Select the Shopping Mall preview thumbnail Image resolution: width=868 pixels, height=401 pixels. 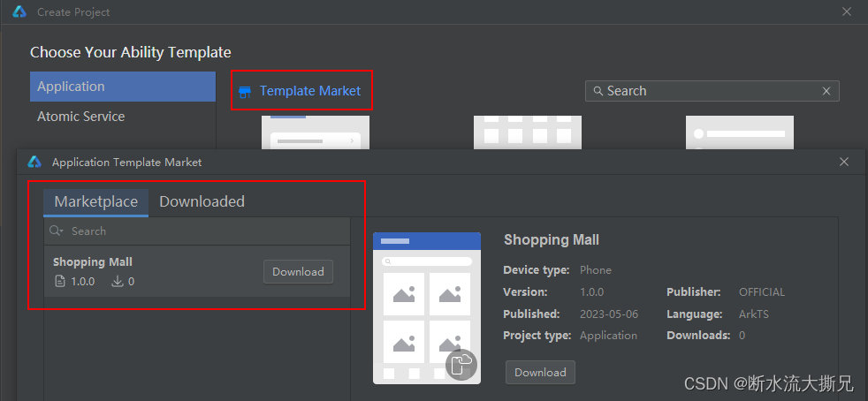click(426, 307)
